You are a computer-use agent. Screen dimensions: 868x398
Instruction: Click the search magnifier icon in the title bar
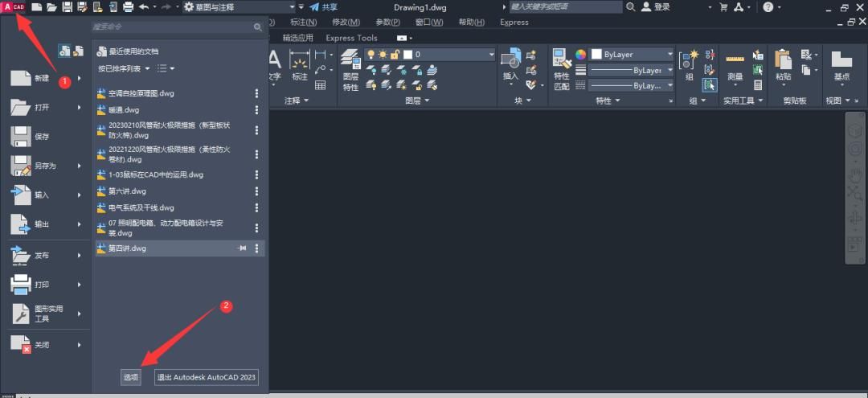631,6
